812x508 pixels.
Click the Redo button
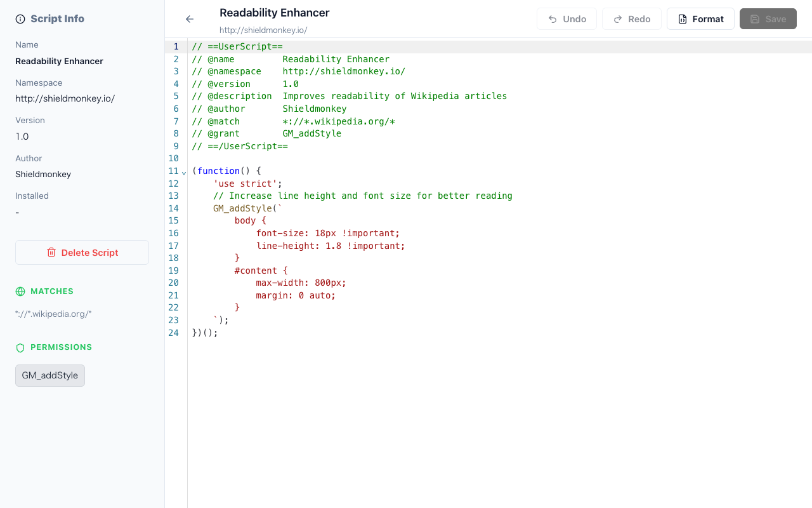632,19
